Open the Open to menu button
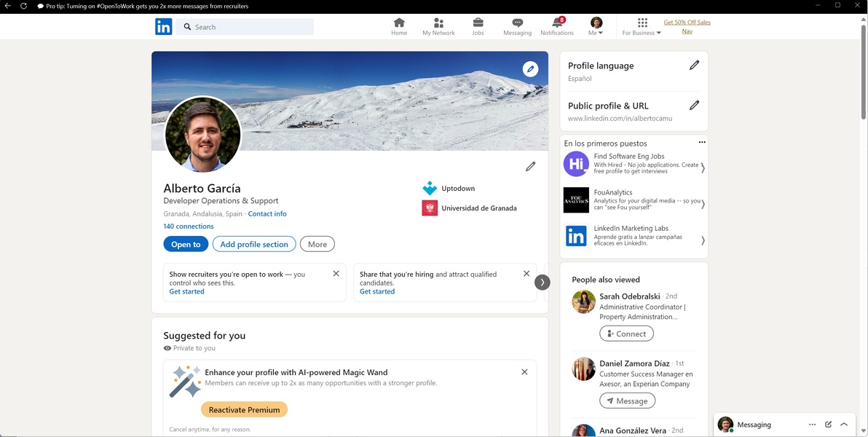Viewport: 868px width, 437px height. click(186, 244)
